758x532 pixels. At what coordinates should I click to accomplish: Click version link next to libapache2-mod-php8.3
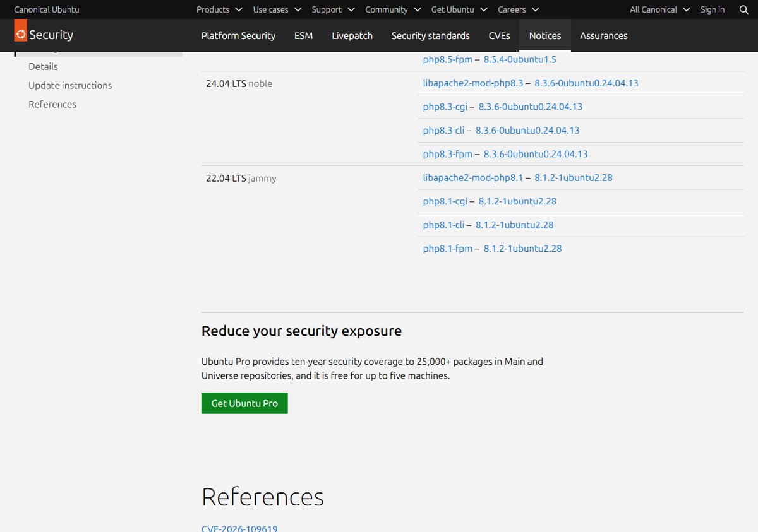tap(586, 83)
